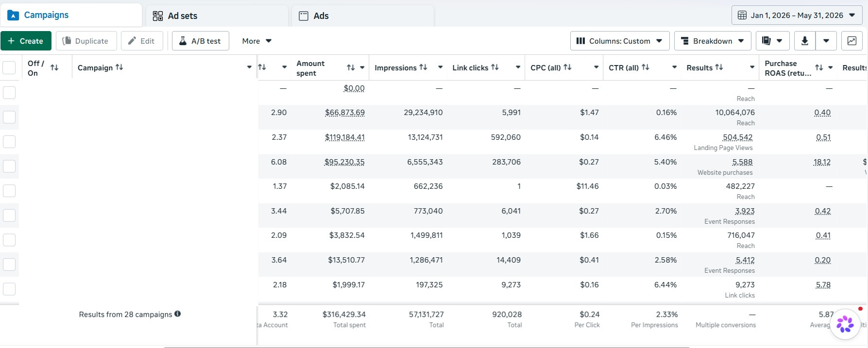Click the 5,412 Event Responses result
This screenshot has width=868, height=348.
(745, 260)
